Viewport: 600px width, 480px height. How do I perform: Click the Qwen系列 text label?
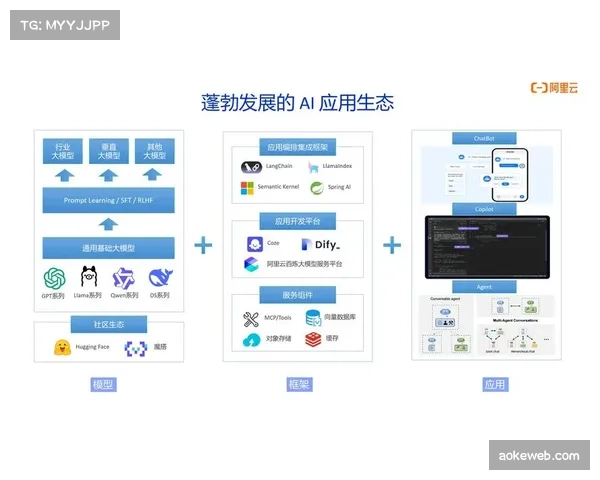pos(124,295)
